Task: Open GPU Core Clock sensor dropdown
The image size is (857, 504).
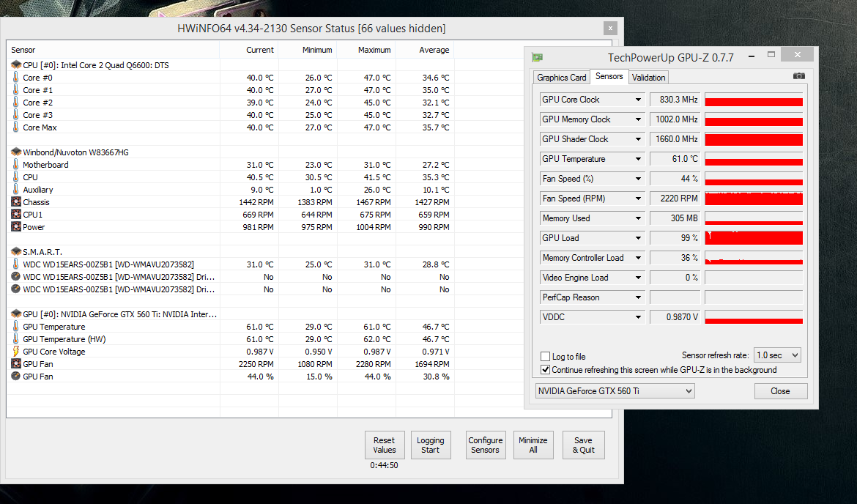Action: pyautogui.click(x=638, y=100)
